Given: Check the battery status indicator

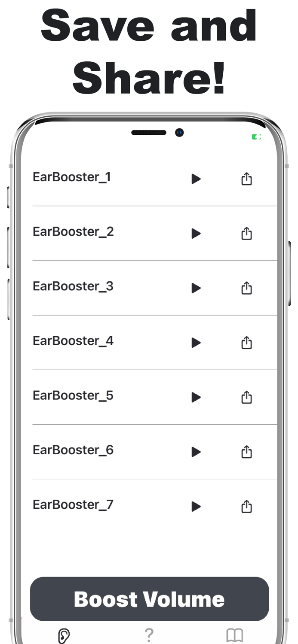Looking at the screenshot, I should 256,137.
